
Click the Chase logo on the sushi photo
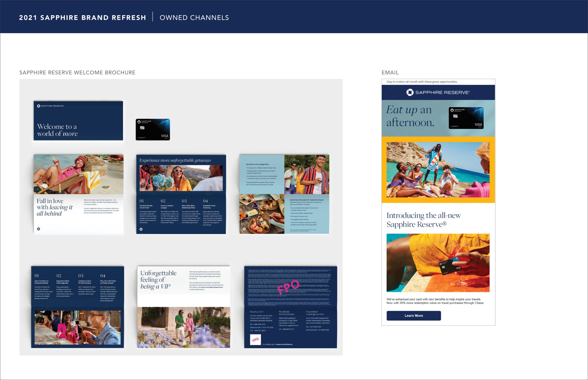coord(244,229)
